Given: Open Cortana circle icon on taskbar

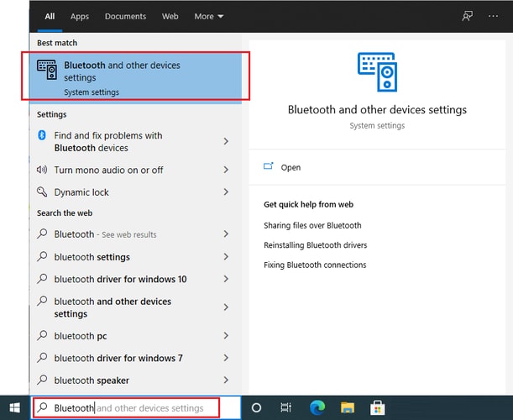Looking at the screenshot, I should [256, 408].
